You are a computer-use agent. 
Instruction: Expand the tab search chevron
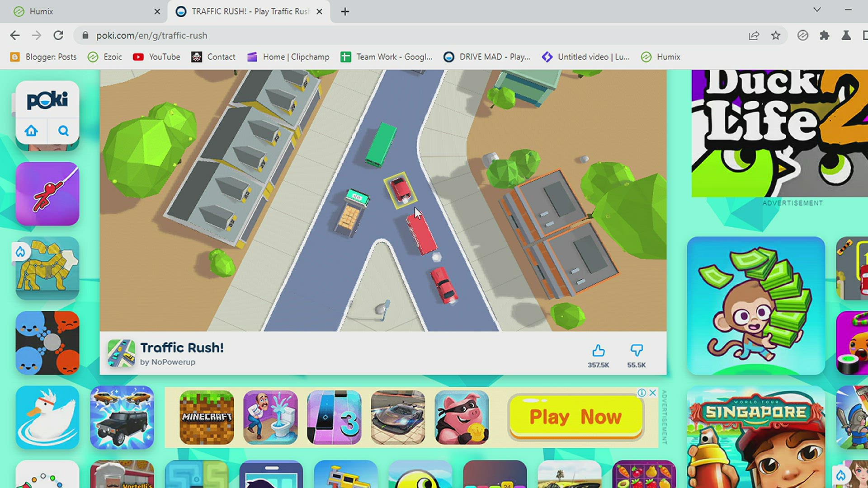pos(817,10)
